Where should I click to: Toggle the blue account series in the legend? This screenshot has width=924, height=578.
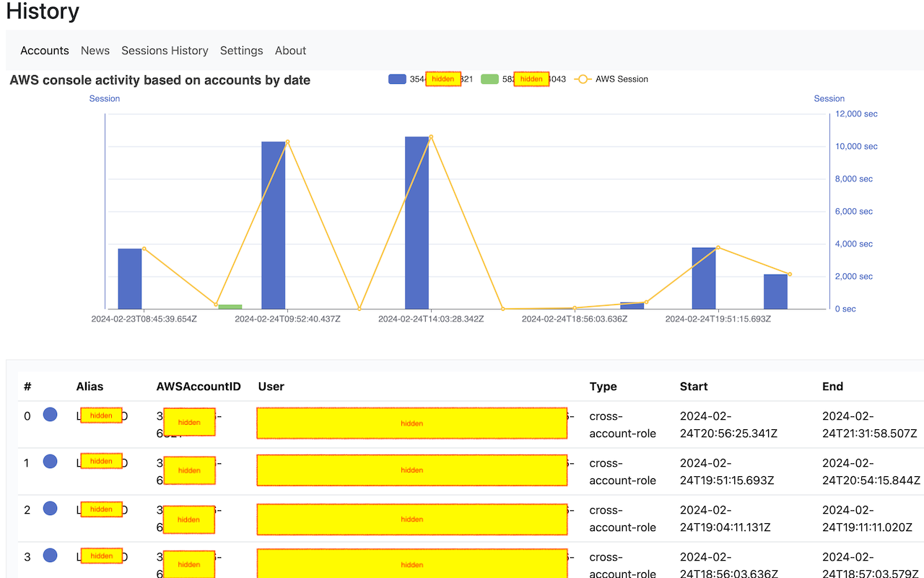397,79
